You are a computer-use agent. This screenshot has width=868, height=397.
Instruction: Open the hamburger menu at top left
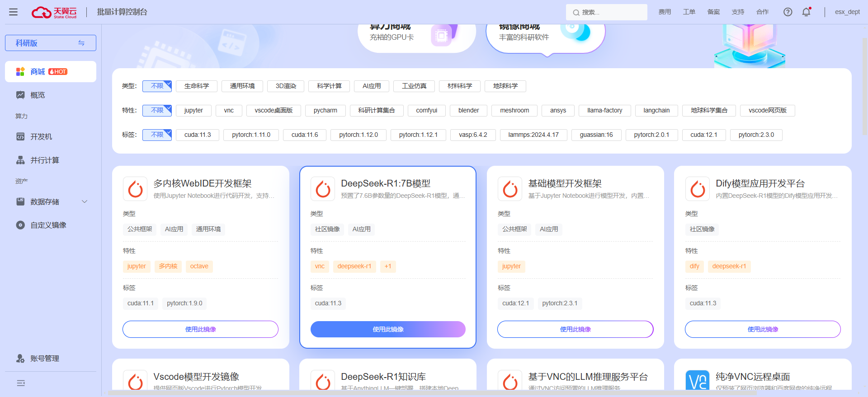pyautogui.click(x=14, y=12)
